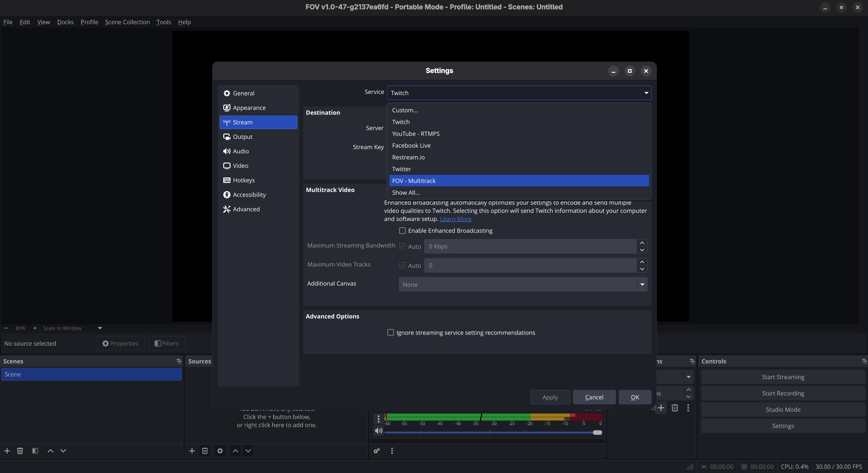Image resolution: width=868 pixels, height=473 pixels.
Task: Choose YouTube - RTMPS from service list
Action: [519, 133]
